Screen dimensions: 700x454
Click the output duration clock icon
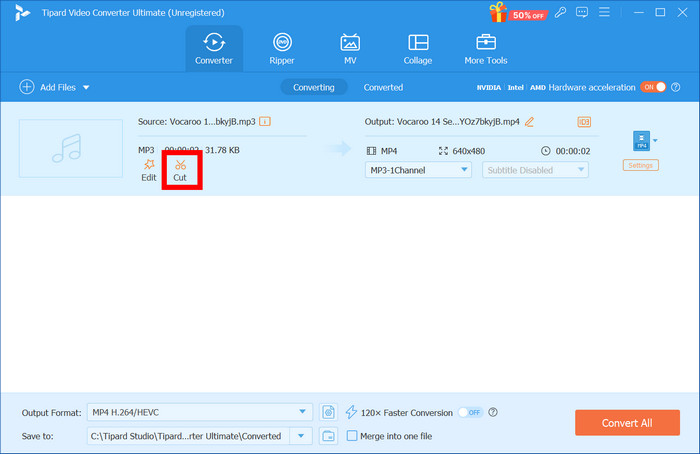(x=546, y=151)
